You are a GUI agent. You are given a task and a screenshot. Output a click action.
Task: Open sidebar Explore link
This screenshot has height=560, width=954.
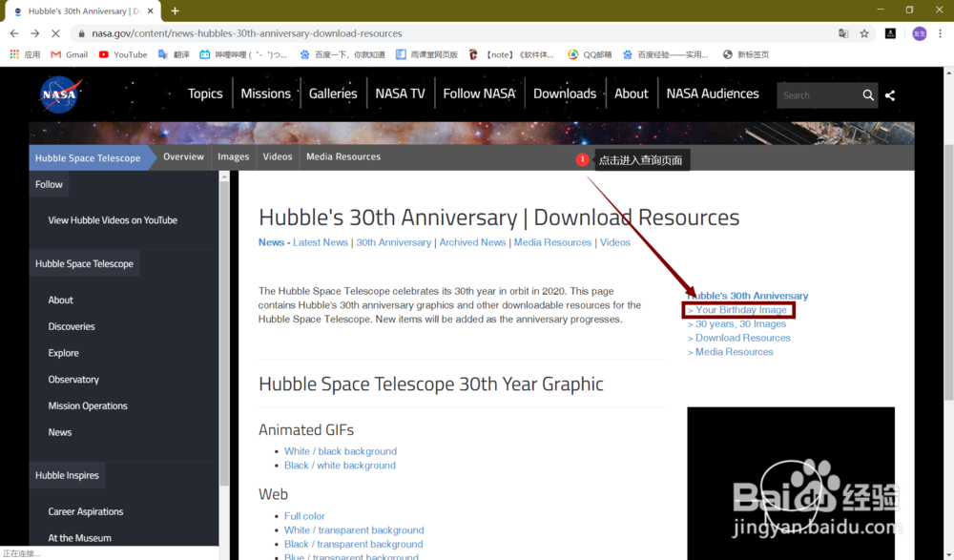(x=63, y=353)
